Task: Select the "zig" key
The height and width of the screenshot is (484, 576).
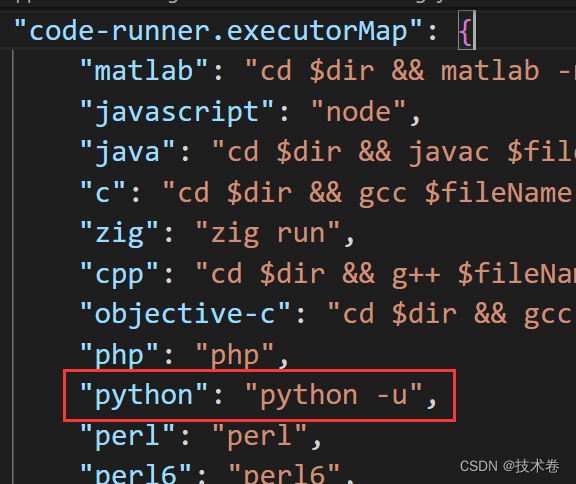Action: (x=119, y=234)
